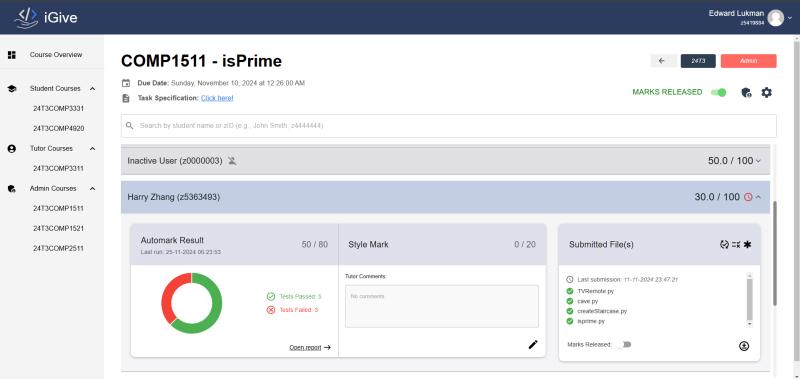
Task: Click the clock icon beside Last submission
Action: tap(570, 280)
